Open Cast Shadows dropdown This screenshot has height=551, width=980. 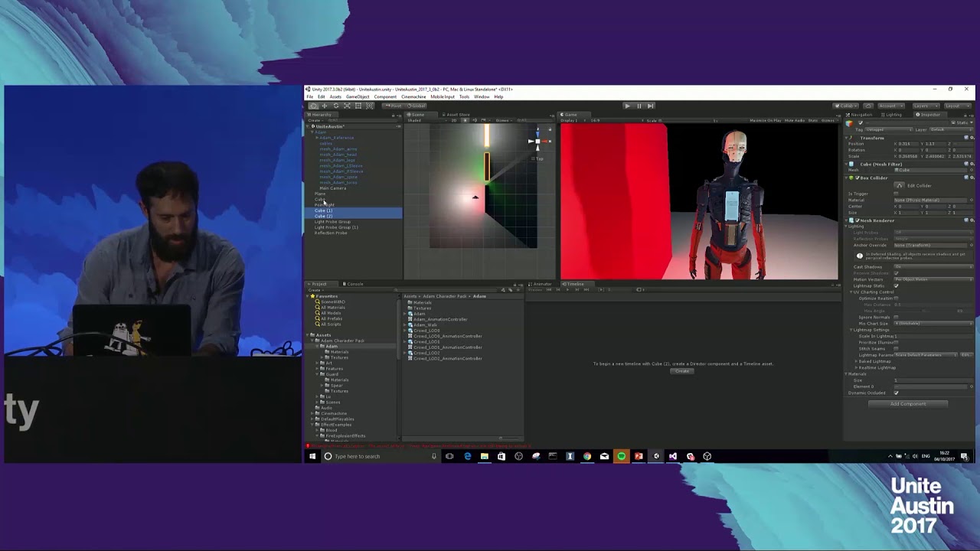[933, 267]
